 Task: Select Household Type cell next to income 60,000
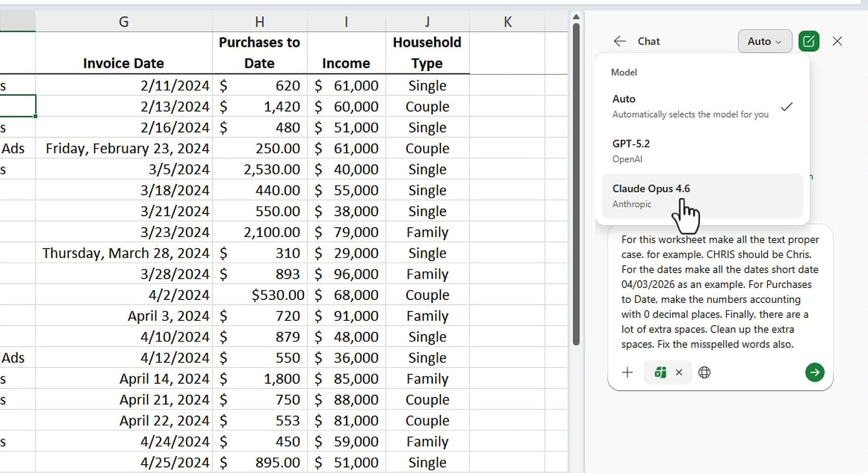427,106
